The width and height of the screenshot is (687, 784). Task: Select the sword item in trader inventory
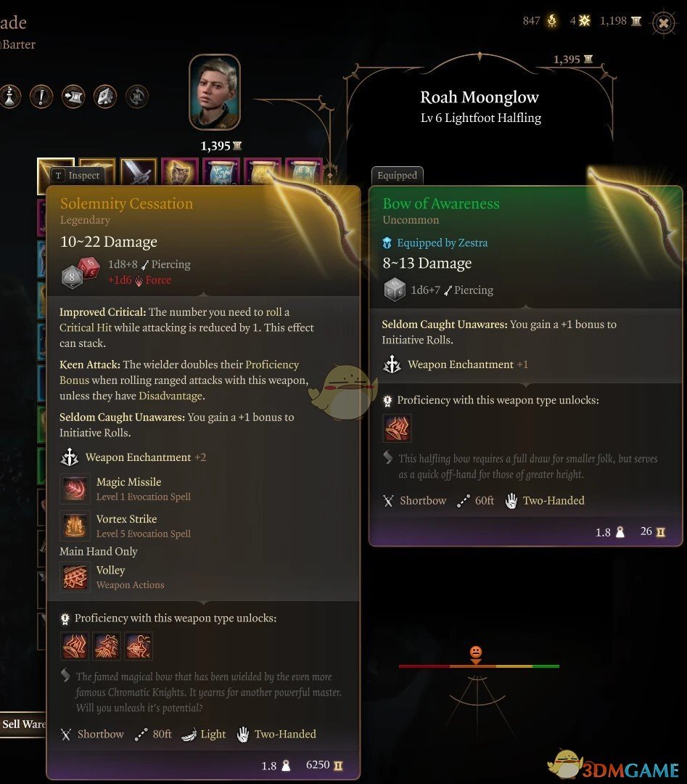(x=139, y=173)
